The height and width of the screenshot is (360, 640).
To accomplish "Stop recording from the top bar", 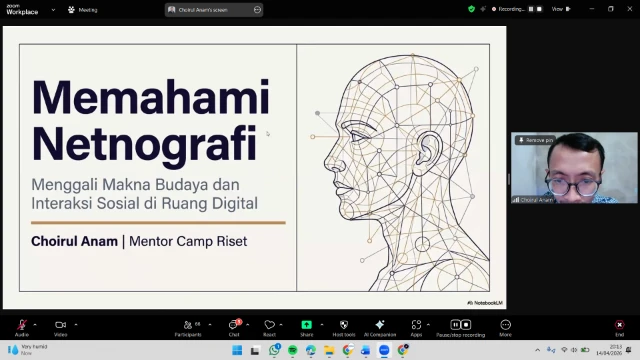I will tap(539, 9).
